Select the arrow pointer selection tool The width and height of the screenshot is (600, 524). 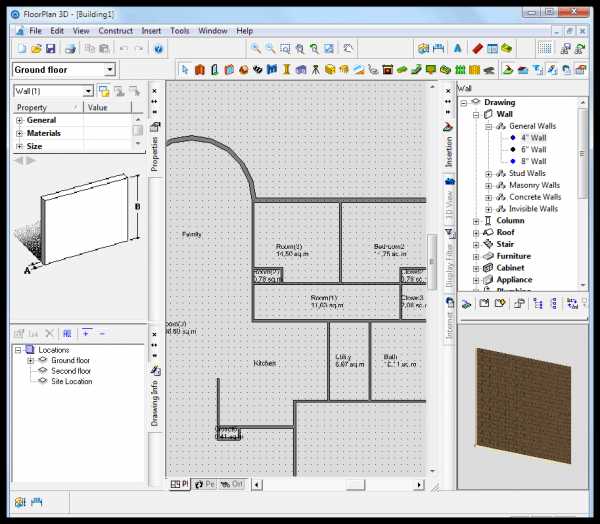pyautogui.click(x=184, y=70)
